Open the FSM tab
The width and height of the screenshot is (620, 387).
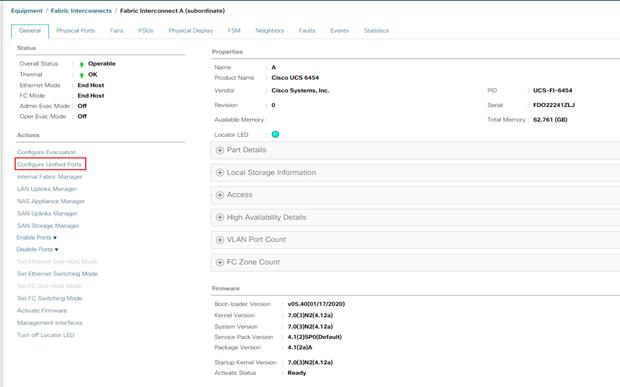[234, 31]
